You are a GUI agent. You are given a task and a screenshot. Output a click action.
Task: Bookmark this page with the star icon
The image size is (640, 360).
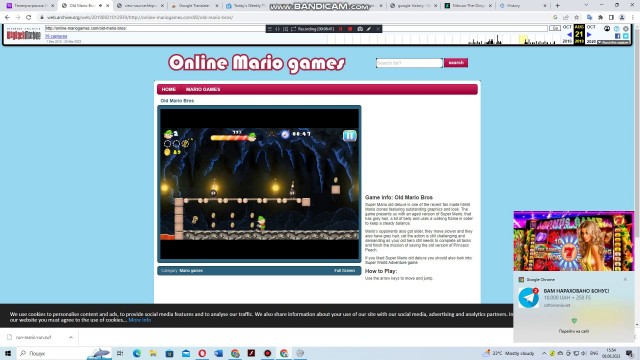click(577, 18)
